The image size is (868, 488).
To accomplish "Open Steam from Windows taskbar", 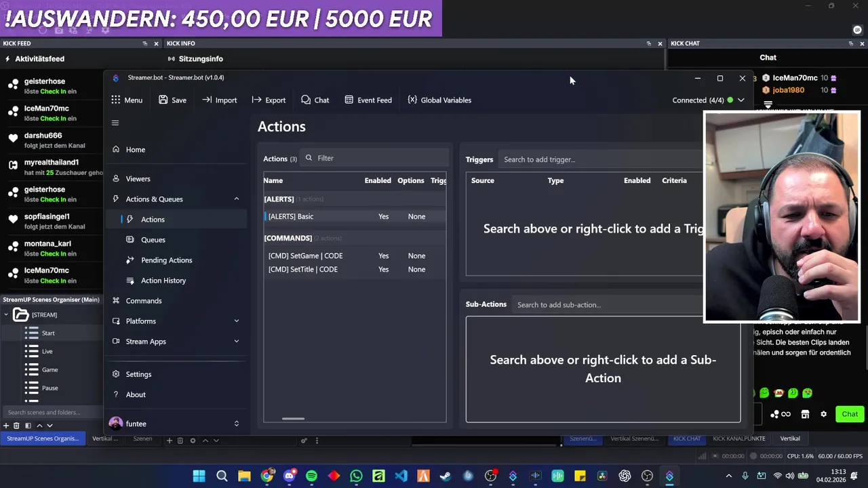I will 446,476.
